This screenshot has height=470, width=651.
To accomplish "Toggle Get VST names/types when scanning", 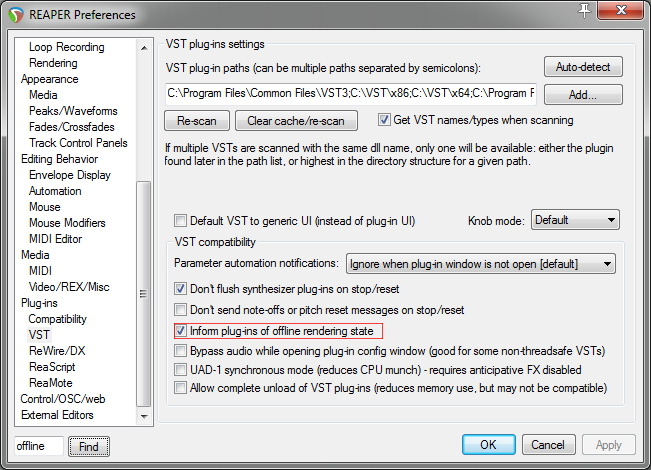I will coord(385,121).
